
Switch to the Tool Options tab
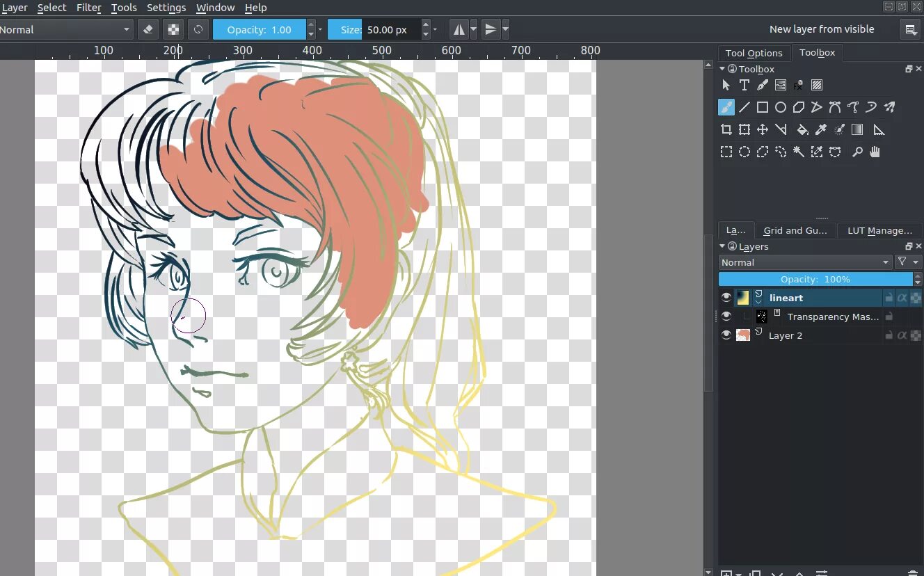[x=754, y=53]
